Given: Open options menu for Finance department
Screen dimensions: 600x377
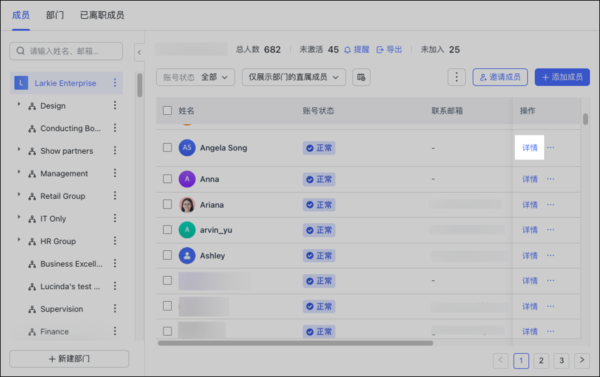Looking at the screenshot, I should coord(115,331).
